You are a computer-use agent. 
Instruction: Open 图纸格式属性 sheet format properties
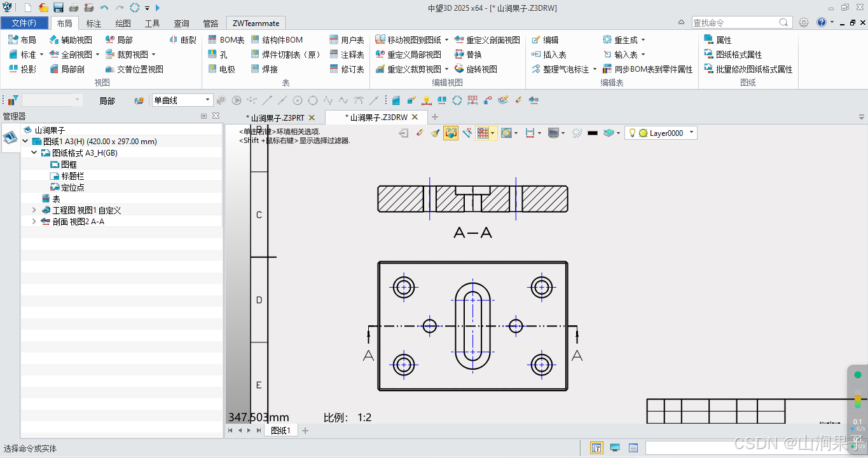point(733,55)
